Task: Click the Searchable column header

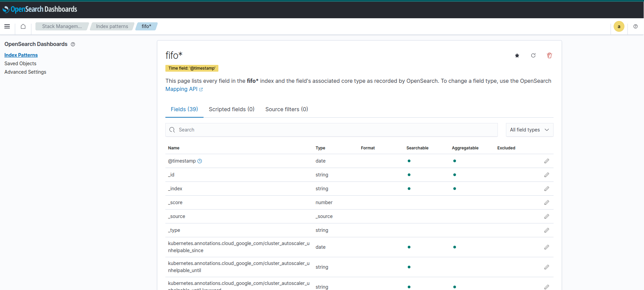Action: click(x=418, y=148)
